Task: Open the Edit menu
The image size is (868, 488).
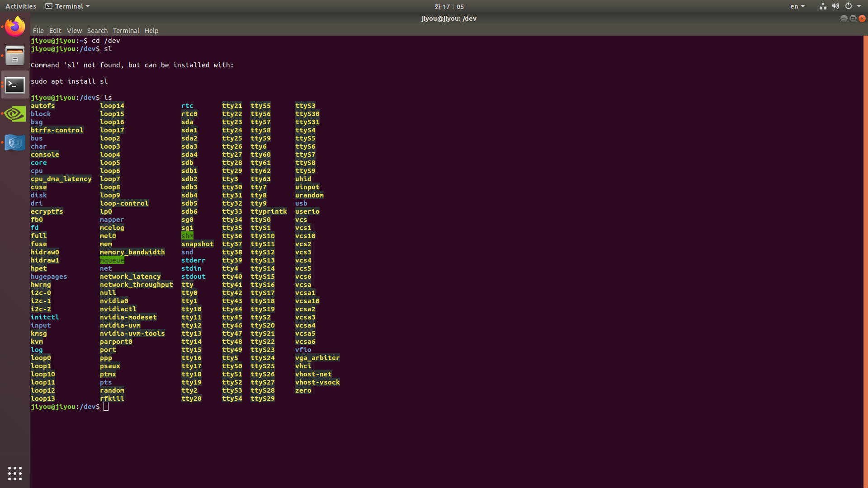Action: click(x=55, y=30)
